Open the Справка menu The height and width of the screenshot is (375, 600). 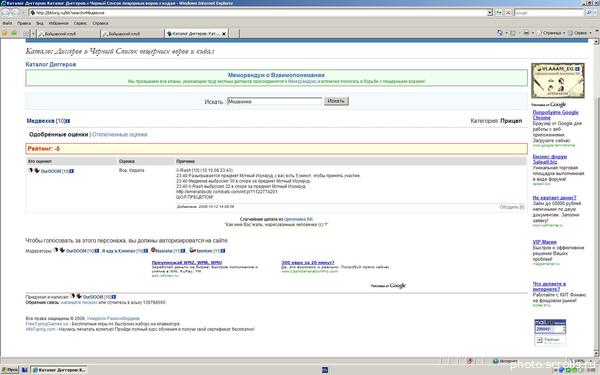click(x=100, y=23)
